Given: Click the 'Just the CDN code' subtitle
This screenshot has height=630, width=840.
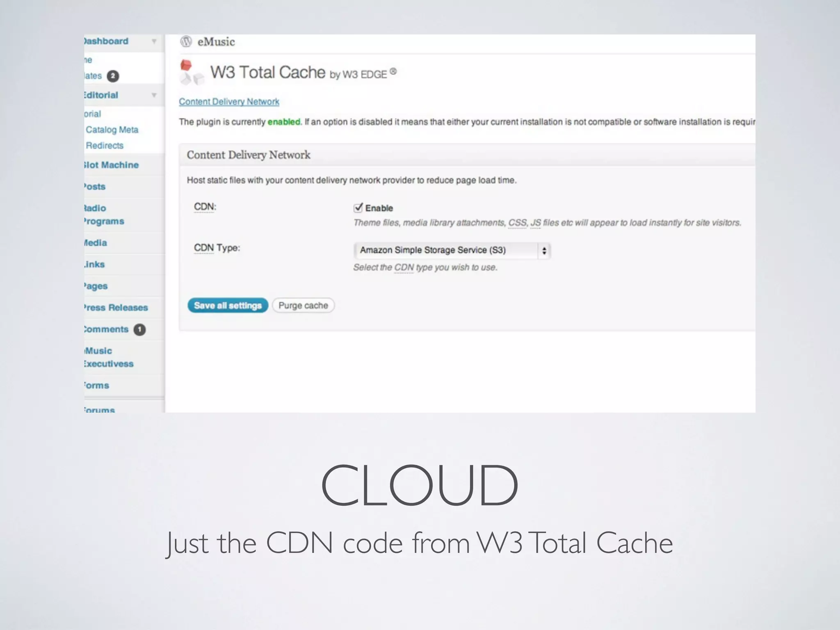Looking at the screenshot, I should click(x=419, y=543).
